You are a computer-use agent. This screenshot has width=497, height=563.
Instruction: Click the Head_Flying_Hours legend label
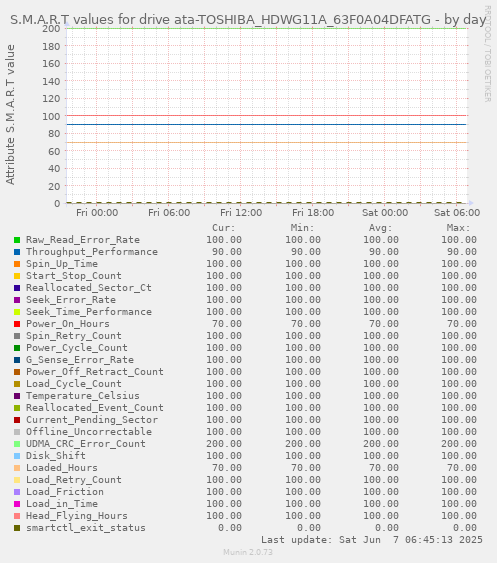(x=77, y=516)
